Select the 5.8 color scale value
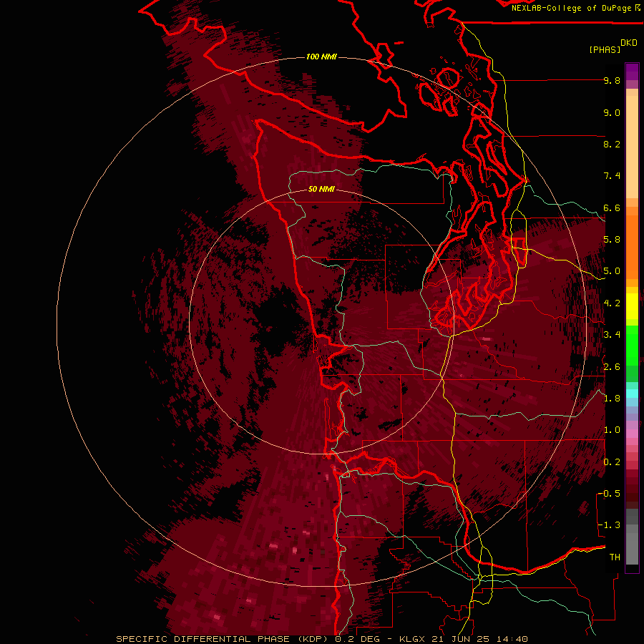644x644 pixels. (x=612, y=240)
